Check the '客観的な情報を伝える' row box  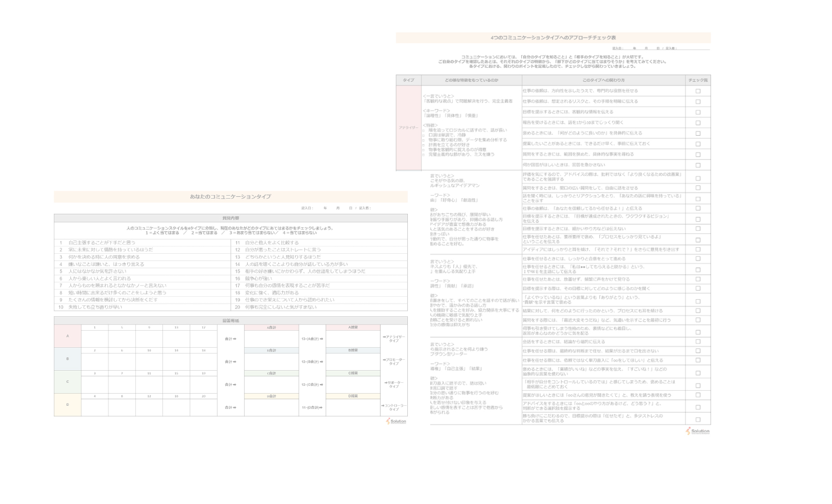697,112
